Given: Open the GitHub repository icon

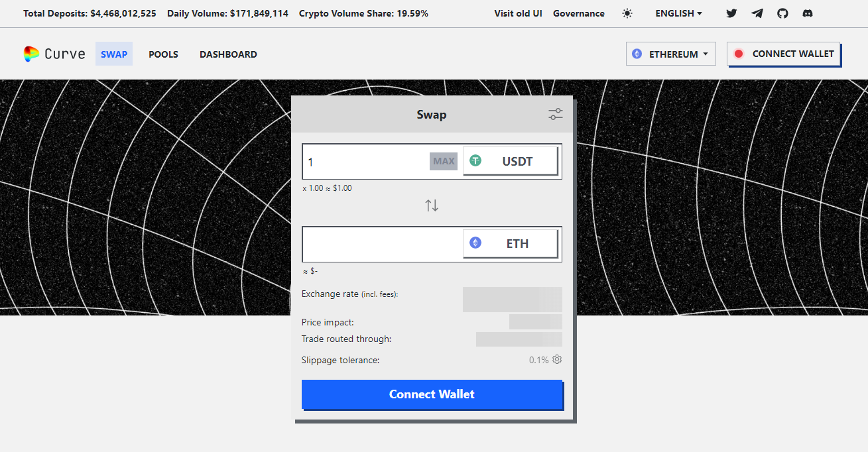Looking at the screenshot, I should [782, 13].
